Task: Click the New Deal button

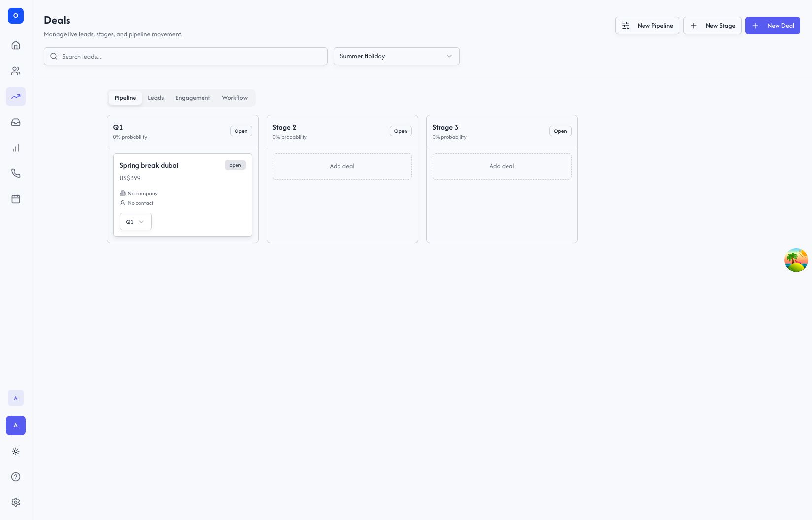Action: click(773, 26)
